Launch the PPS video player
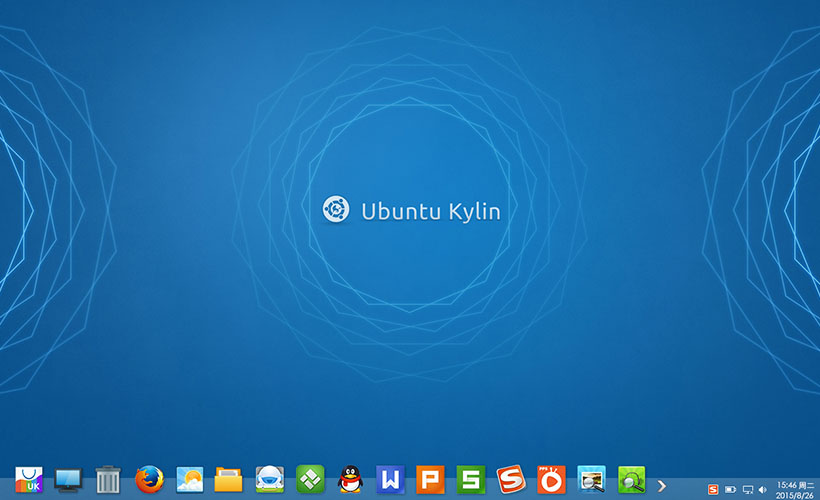This screenshot has height=500, width=820. [551, 480]
